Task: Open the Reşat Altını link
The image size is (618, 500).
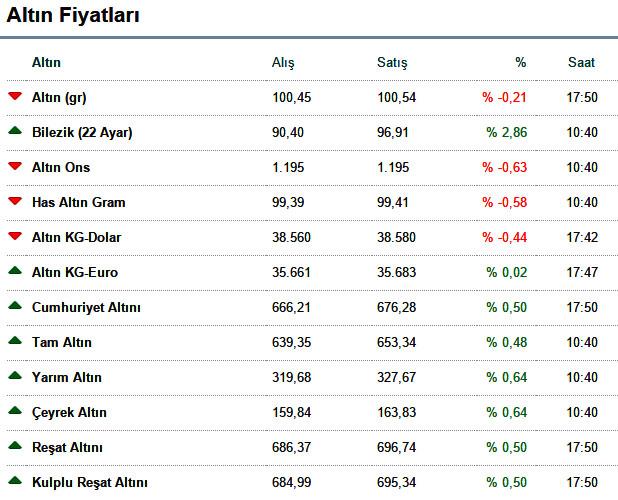Action: coord(67,448)
